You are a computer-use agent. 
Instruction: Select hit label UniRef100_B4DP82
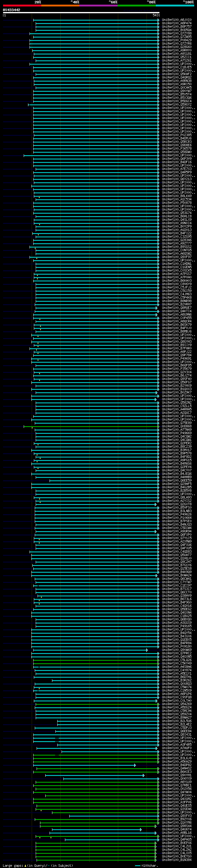[176, 765]
